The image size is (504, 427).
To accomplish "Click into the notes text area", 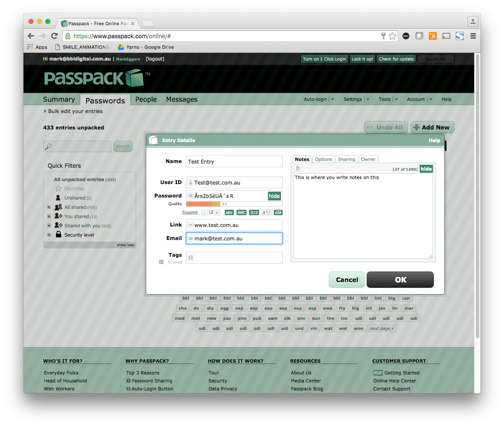I will (363, 216).
